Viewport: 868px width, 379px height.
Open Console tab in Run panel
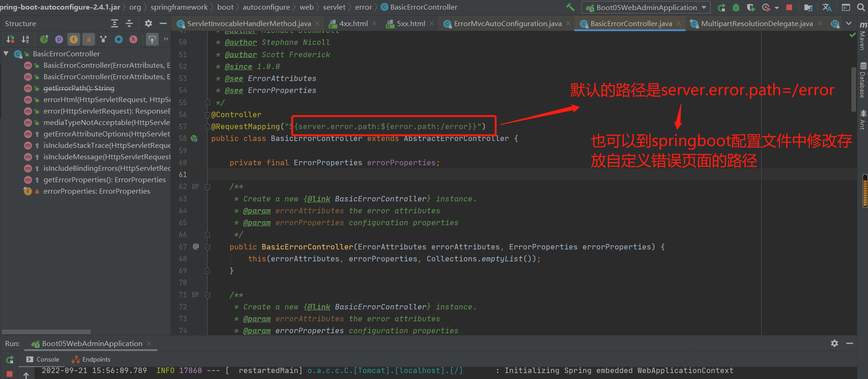[x=43, y=359]
